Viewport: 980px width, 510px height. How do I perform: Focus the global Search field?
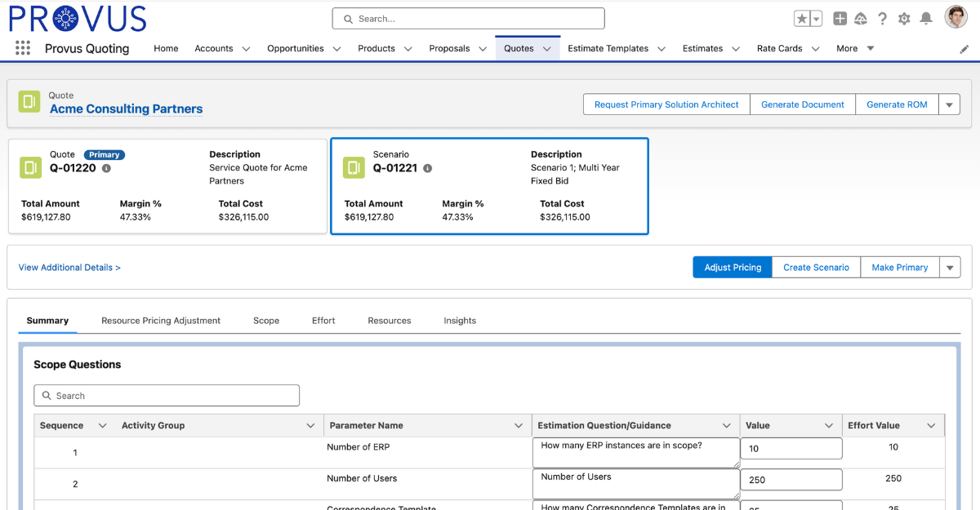point(469,19)
